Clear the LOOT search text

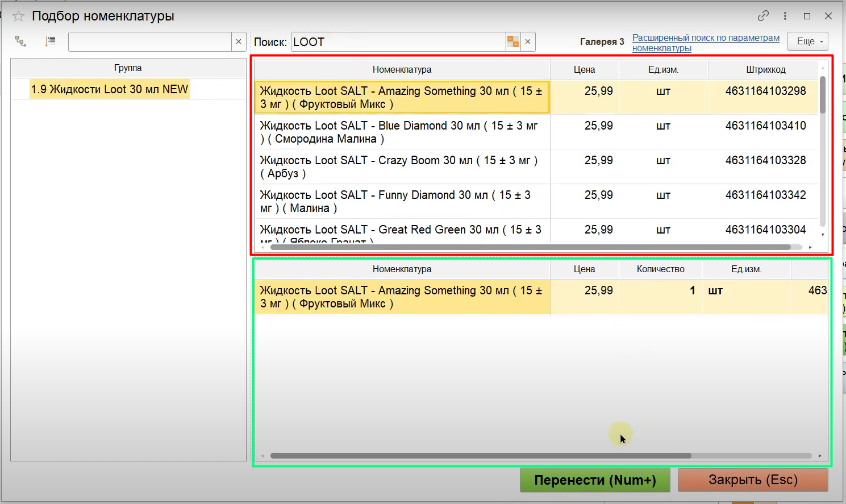click(528, 41)
